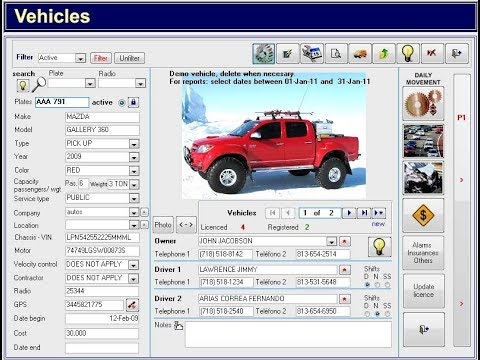Click the magnifying glass search icon
Screen dimensions: 480x360
(x=39, y=84)
